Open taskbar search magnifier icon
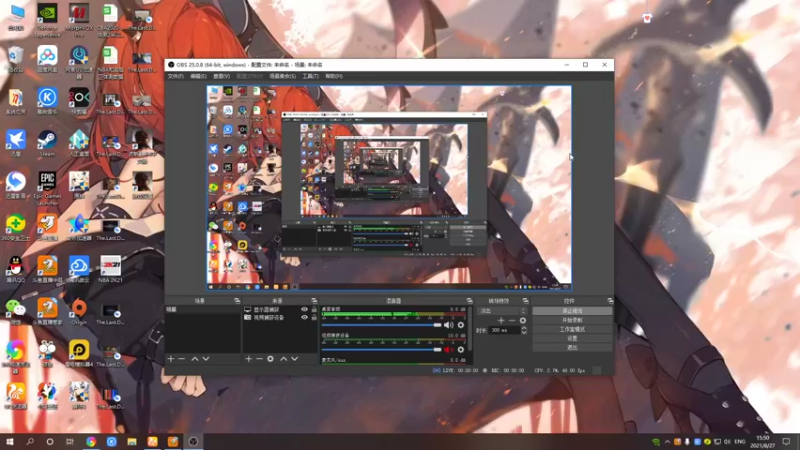The height and width of the screenshot is (450, 800). point(30,441)
